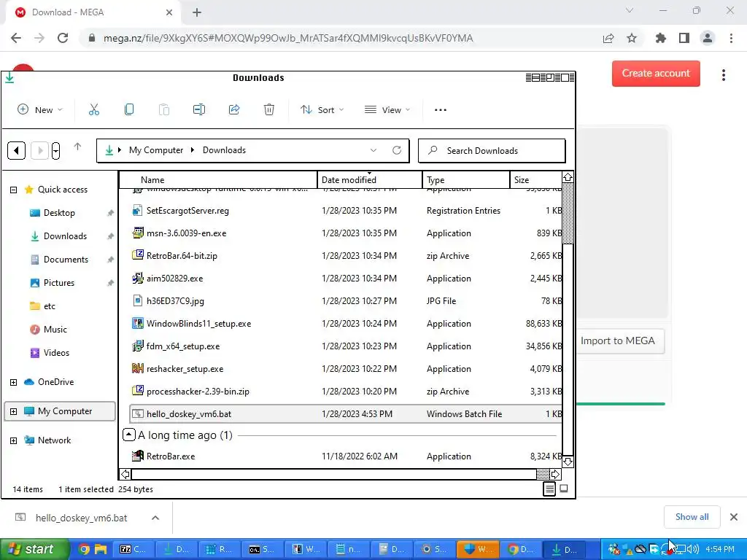Open the New item dropdown
Screen dimensions: 747x560
point(40,110)
